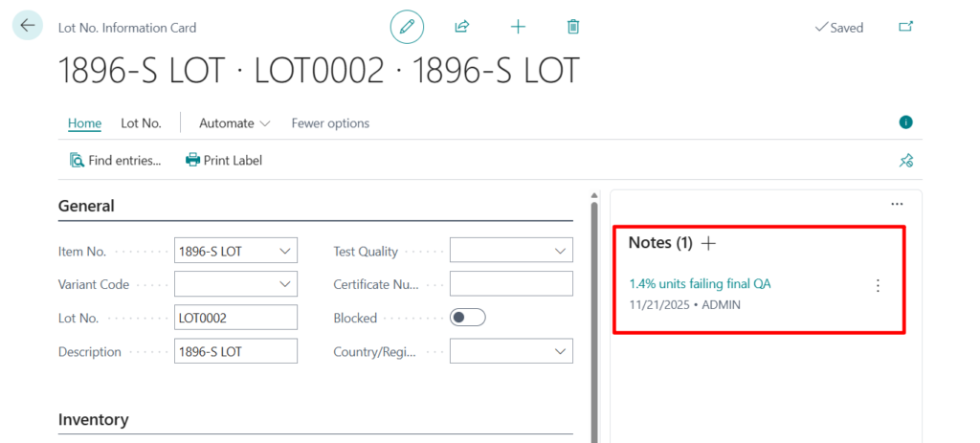Add a new note with plus icon

[x=708, y=243]
